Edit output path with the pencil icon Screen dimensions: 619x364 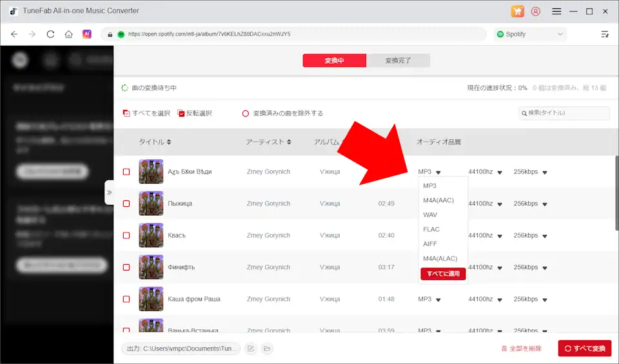click(250, 349)
